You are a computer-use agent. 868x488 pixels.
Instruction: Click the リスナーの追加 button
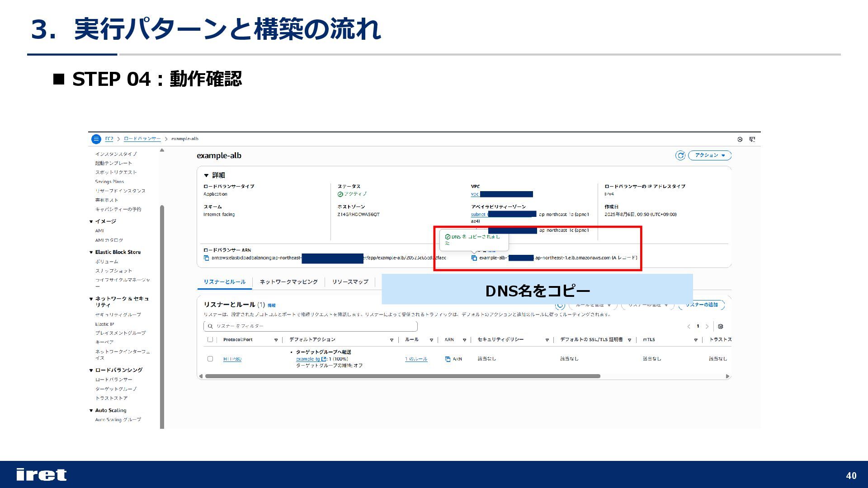coord(701,305)
